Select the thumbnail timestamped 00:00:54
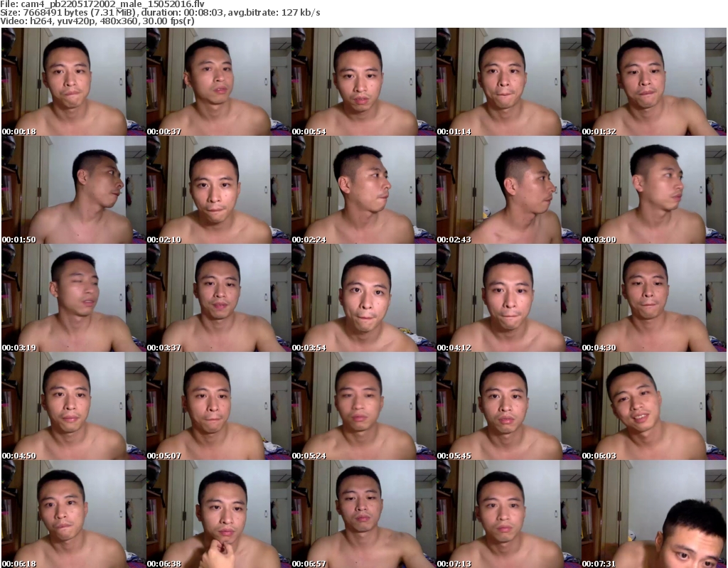 point(364,82)
